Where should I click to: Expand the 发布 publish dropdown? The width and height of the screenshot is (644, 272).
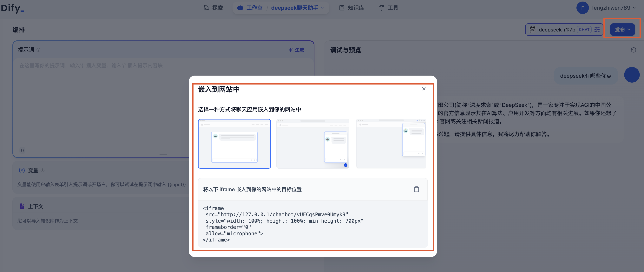[x=622, y=30]
